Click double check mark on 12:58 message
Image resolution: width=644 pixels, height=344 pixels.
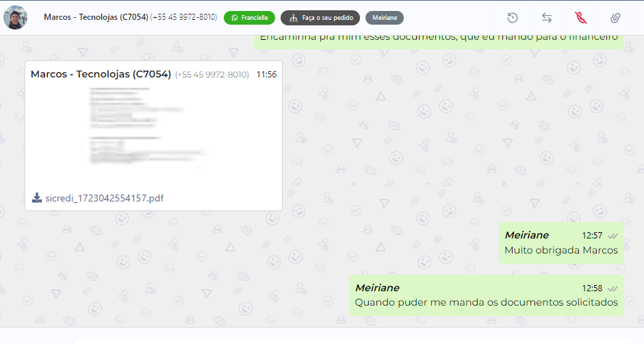point(613,288)
